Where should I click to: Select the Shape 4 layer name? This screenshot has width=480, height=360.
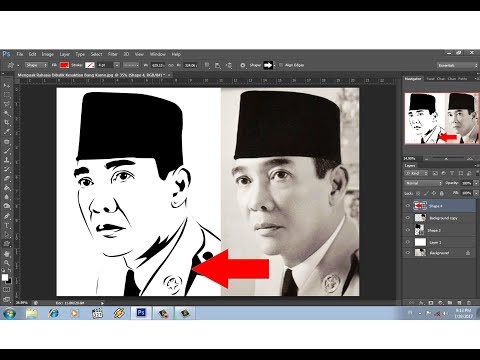point(435,206)
